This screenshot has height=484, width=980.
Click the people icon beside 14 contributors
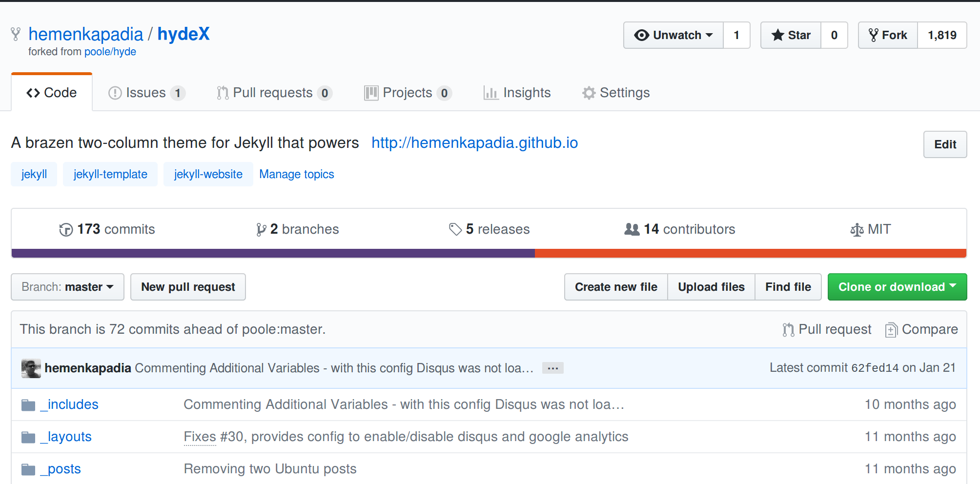(x=632, y=229)
